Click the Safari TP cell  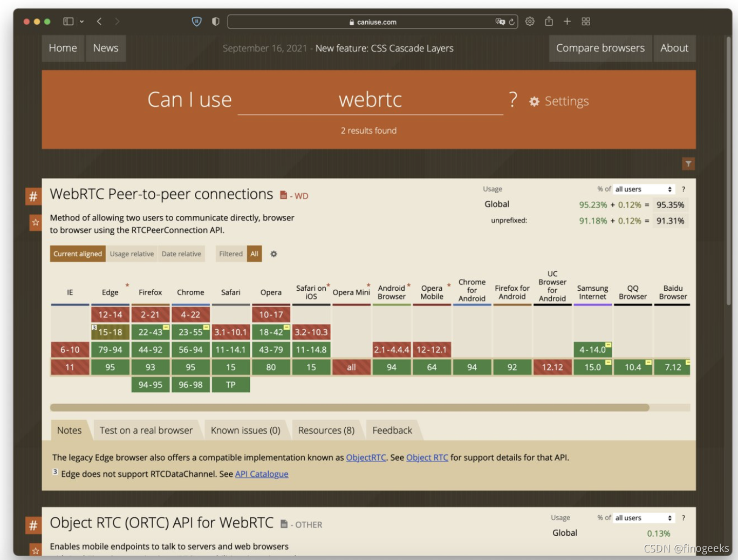click(x=231, y=385)
